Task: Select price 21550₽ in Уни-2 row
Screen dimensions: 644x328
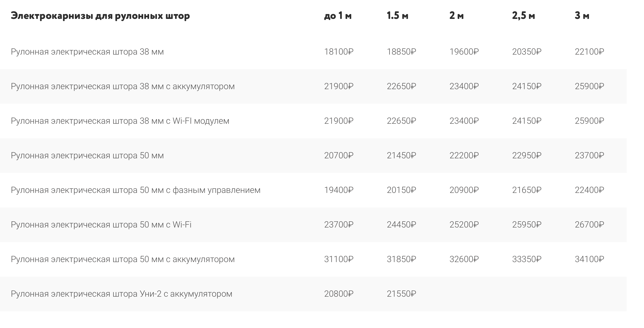Action: [x=401, y=294]
